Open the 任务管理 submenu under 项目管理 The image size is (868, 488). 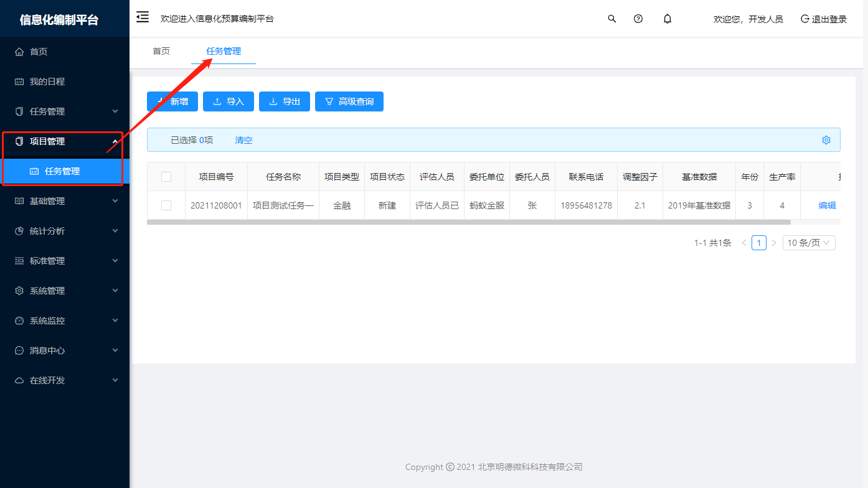(x=62, y=172)
